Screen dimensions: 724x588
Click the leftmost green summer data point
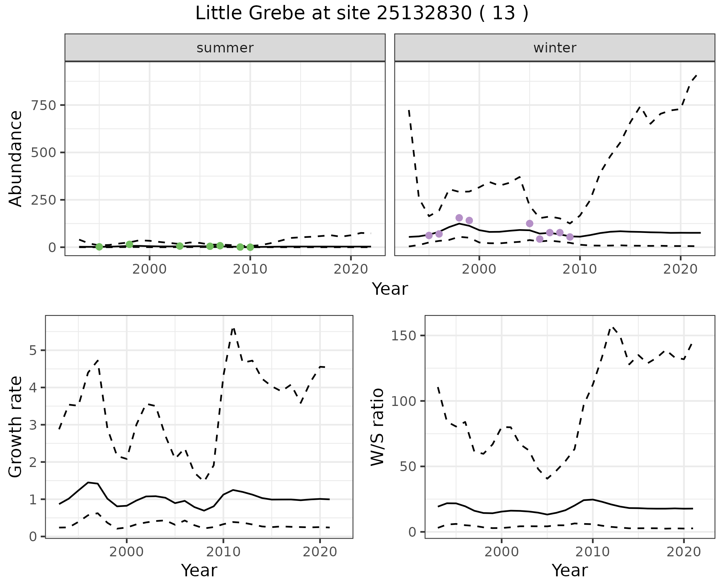[99, 247]
